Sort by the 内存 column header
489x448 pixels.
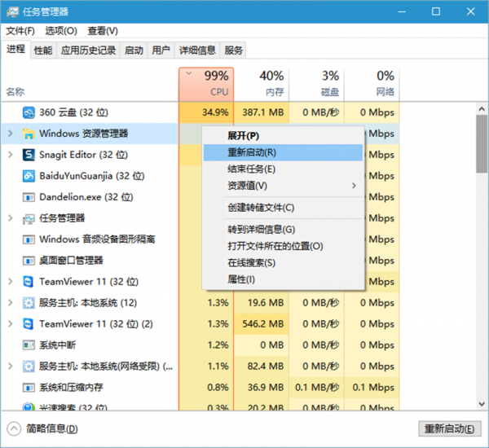262,84
